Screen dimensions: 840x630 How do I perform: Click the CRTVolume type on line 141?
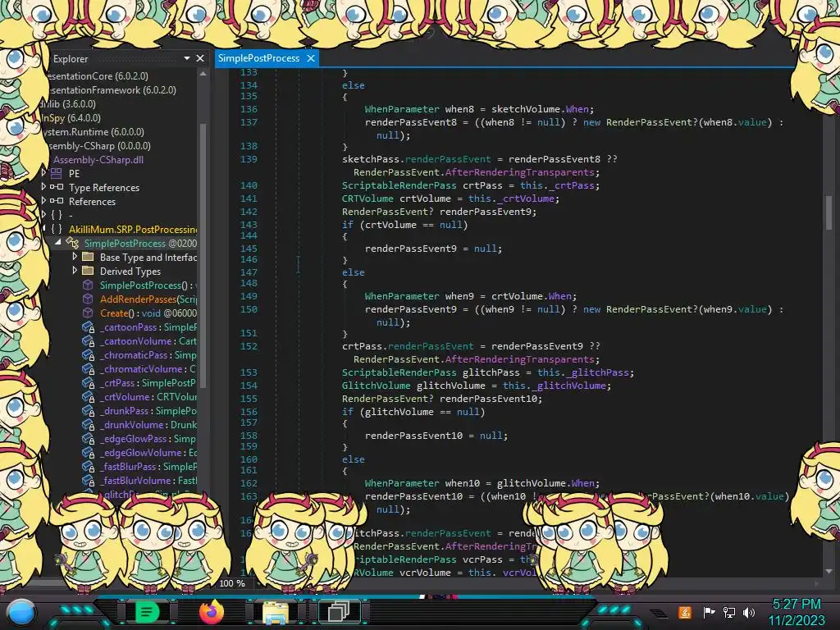pyautogui.click(x=368, y=199)
